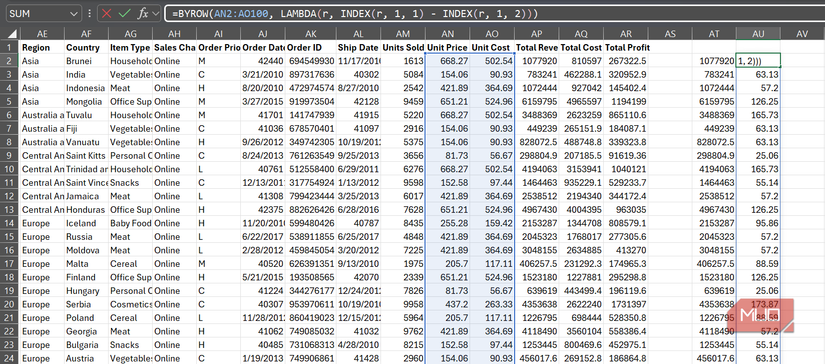
Task: Select column AU header
Action: click(x=758, y=34)
